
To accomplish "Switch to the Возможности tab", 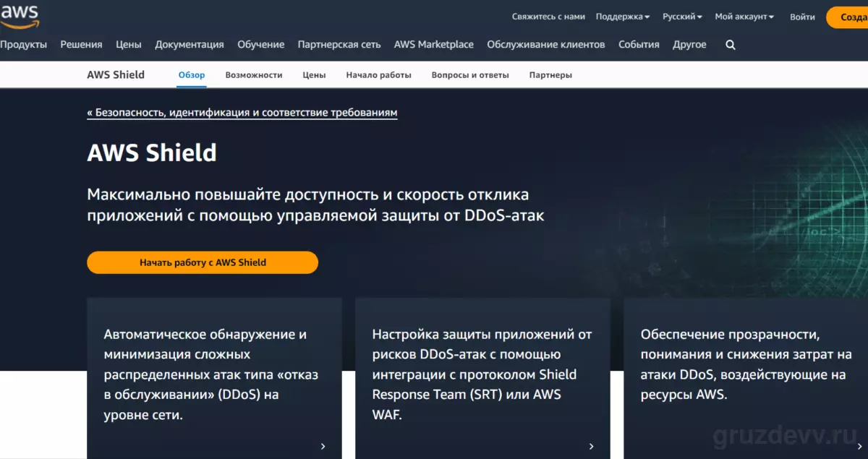I will [254, 75].
